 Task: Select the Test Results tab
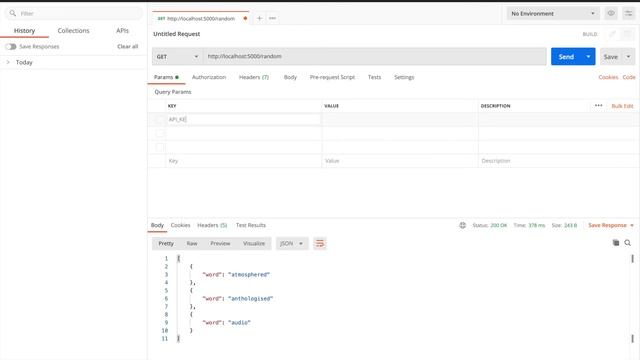pyautogui.click(x=251, y=225)
